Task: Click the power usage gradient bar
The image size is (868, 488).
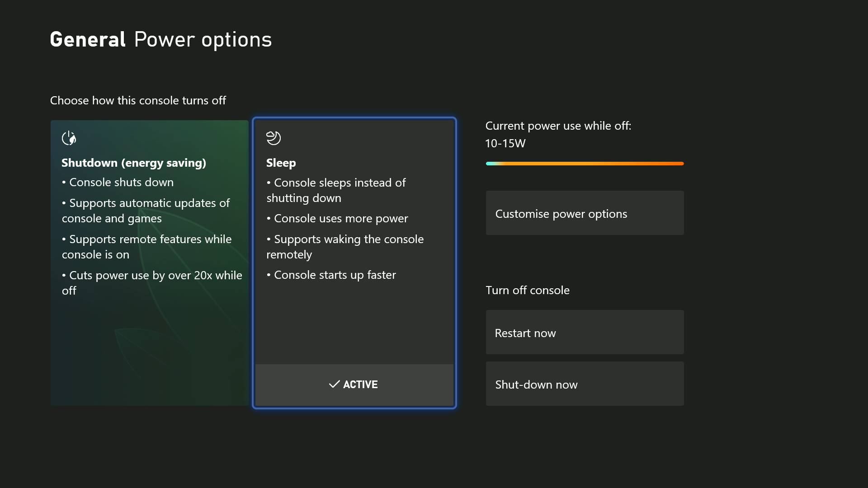Action: [x=584, y=164]
